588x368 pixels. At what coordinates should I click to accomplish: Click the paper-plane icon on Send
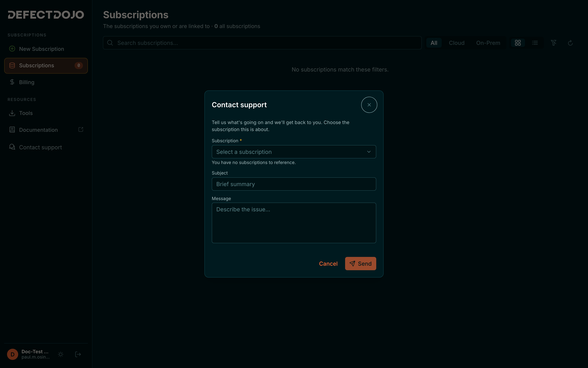pyautogui.click(x=352, y=264)
